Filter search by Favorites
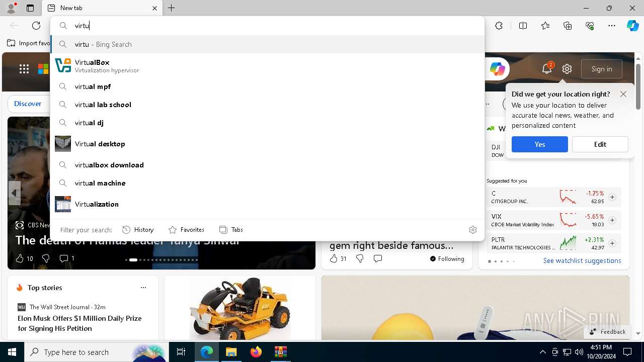The width and height of the screenshot is (644, 362). click(x=186, y=230)
